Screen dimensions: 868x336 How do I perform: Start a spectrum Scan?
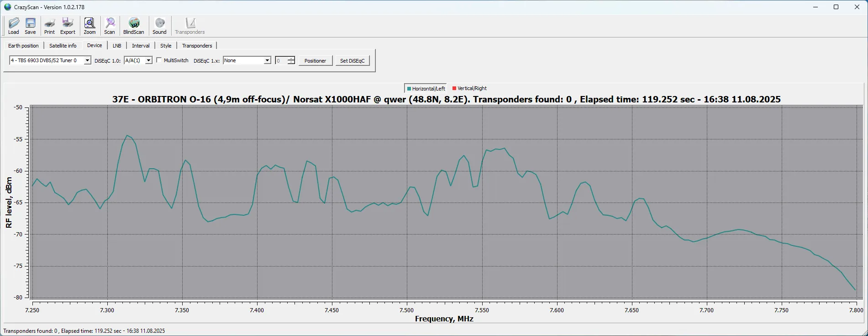point(110,26)
